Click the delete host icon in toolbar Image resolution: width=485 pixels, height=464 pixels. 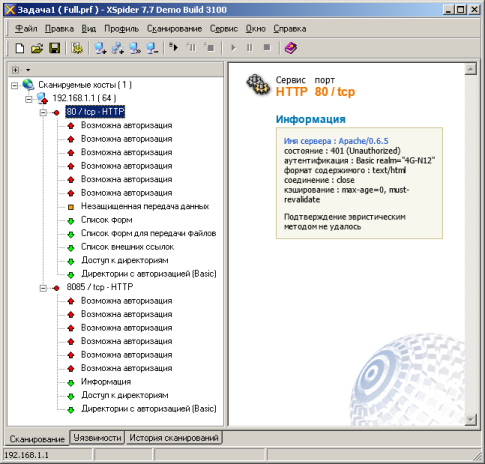pyautogui.click(x=152, y=48)
